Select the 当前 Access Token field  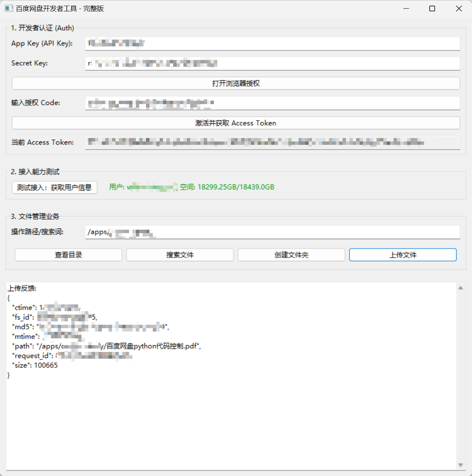coord(272,143)
